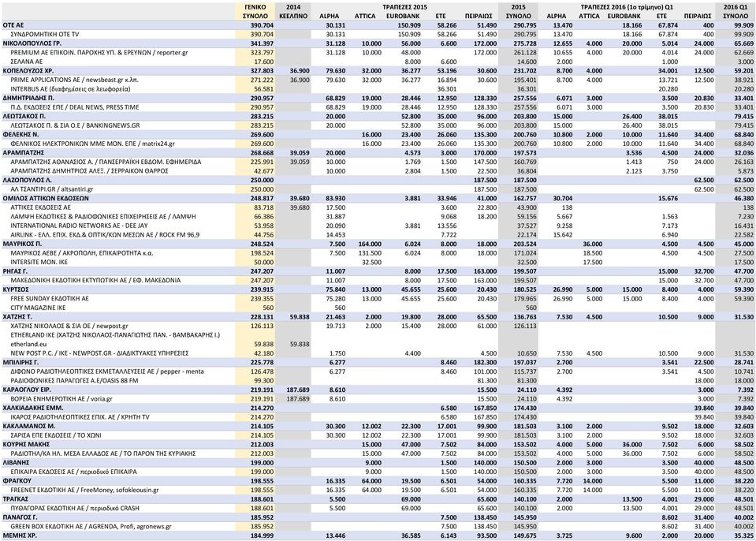The image size is (756, 541).
Task: Click the ΟΜΙΛΟΣ ΑΤΤΙΚΩΝ ΕΚΔΟΣΕΩΝ row label
Action: [x=46, y=198]
